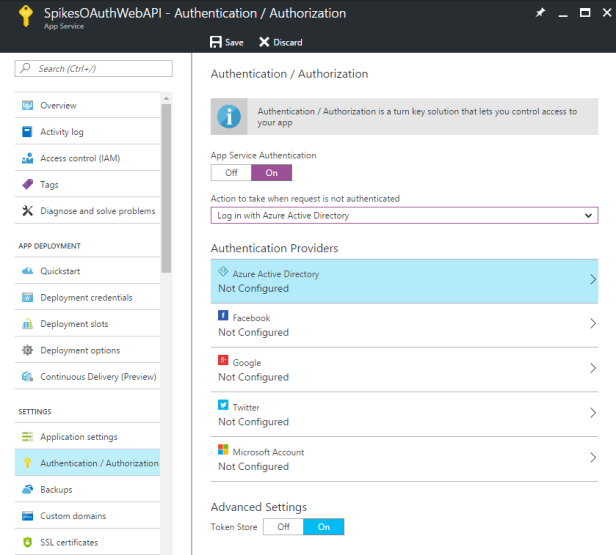Screen dimensions: 616x555
Task: Open Azure Active Directory Not Configured row
Action: click(x=404, y=281)
